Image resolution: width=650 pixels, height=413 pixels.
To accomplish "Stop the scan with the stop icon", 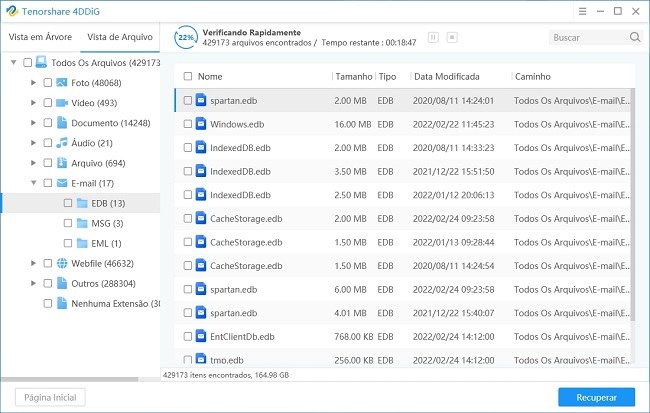I will pyautogui.click(x=452, y=37).
